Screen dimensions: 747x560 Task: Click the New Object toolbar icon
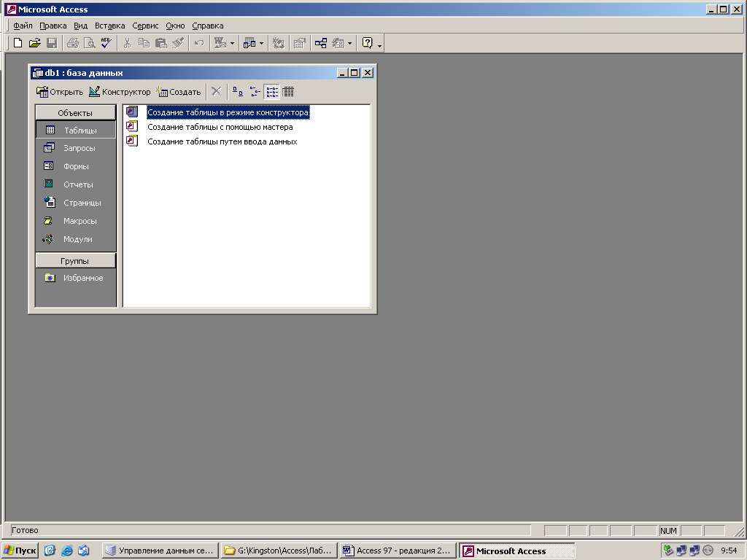[338, 43]
